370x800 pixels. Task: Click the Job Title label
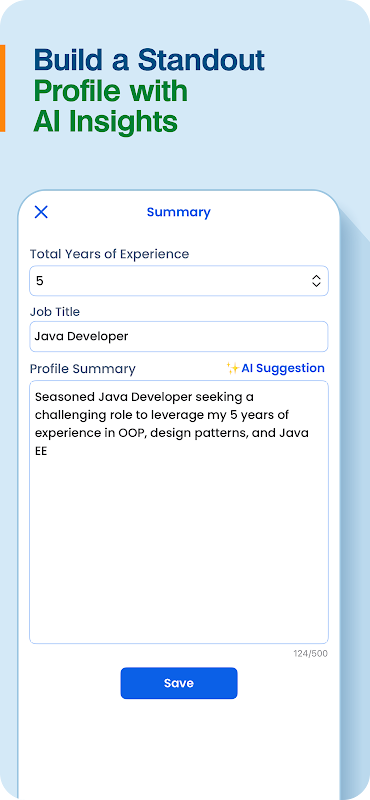[x=55, y=311]
